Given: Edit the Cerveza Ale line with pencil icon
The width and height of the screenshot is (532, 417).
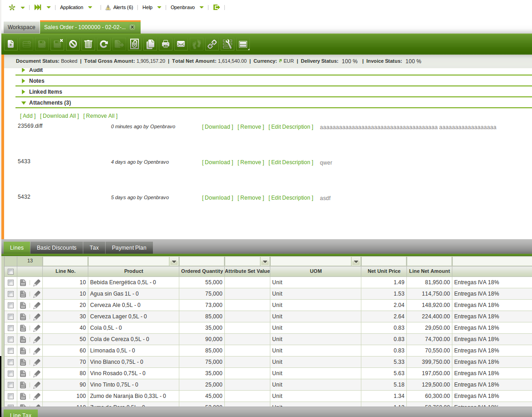Looking at the screenshot, I should pos(37,305).
